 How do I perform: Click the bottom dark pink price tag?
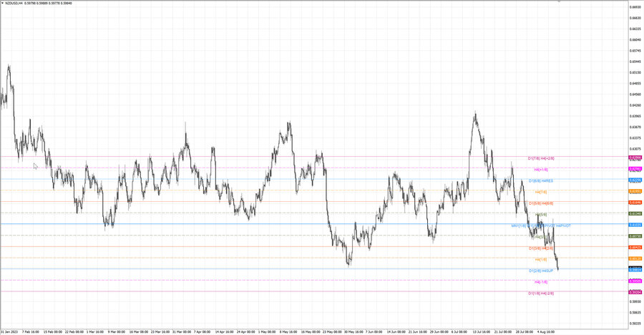pos(635,292)
